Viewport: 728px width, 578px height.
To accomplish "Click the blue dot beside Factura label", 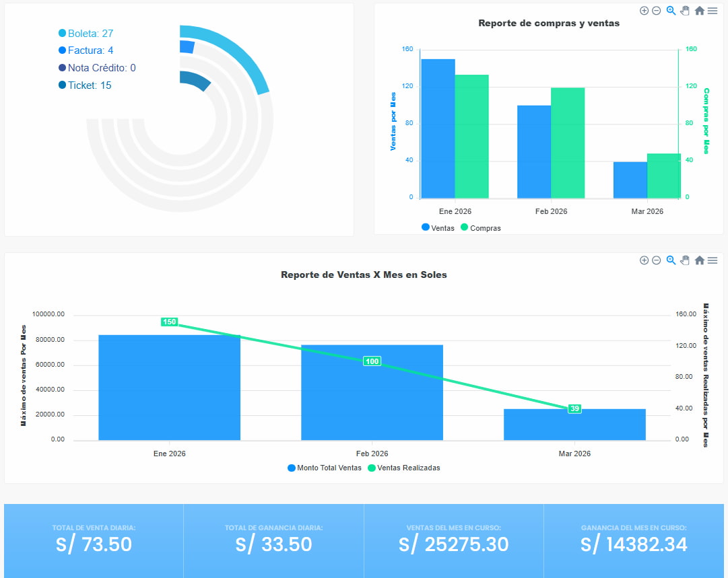I will point(61,50).
